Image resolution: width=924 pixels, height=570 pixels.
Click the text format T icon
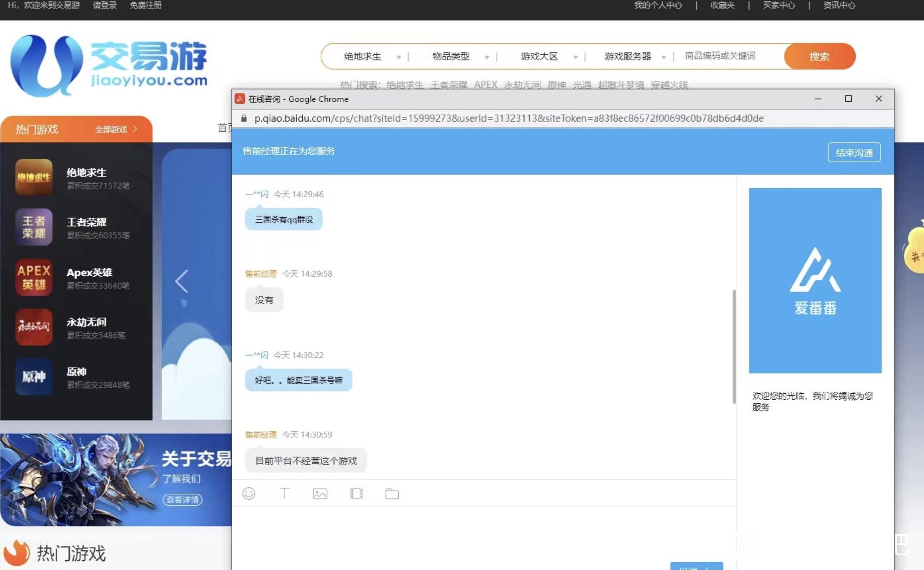click(284, 493)
